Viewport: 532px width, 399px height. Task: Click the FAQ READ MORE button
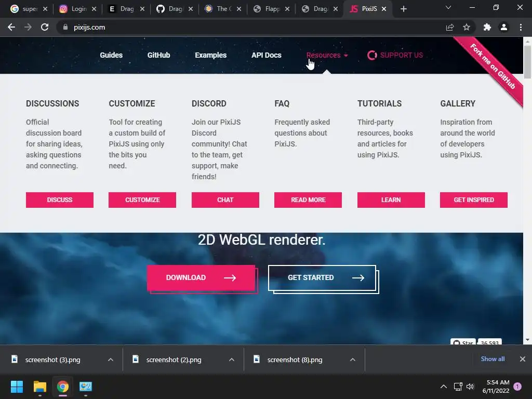[308, 200]
